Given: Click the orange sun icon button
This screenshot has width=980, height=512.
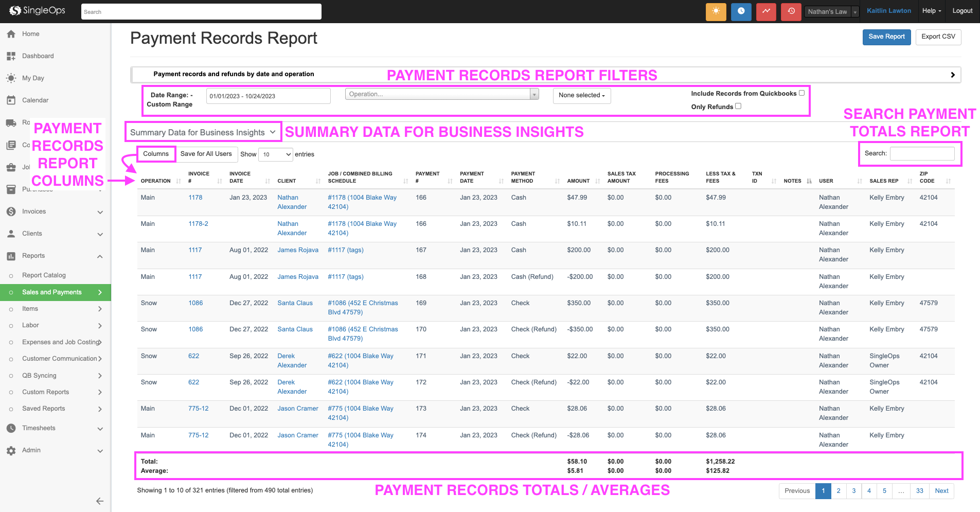Looking at the screenshot, I should pyautogui.click(x=716, y=11).
